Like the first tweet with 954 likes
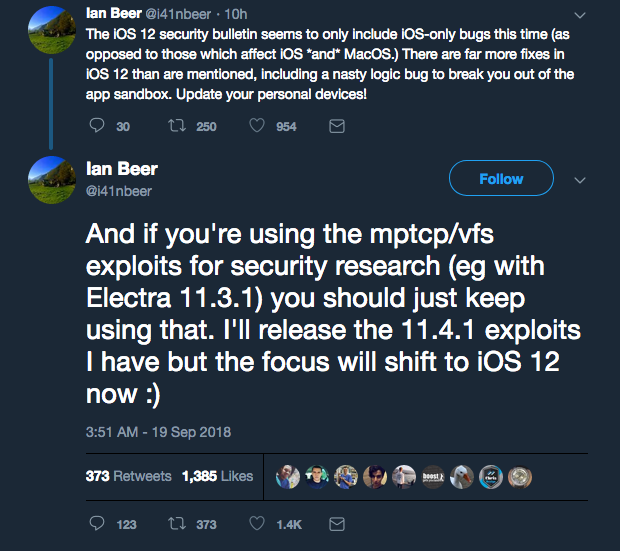Viewport: 620px width, 551px height. pos(257,126)
